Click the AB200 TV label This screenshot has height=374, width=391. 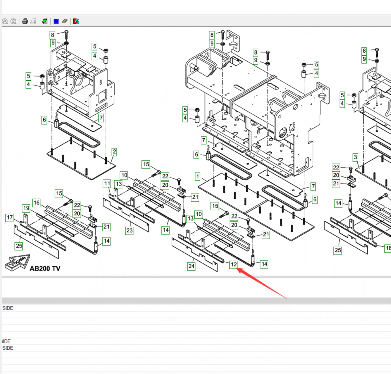point(45,269)
